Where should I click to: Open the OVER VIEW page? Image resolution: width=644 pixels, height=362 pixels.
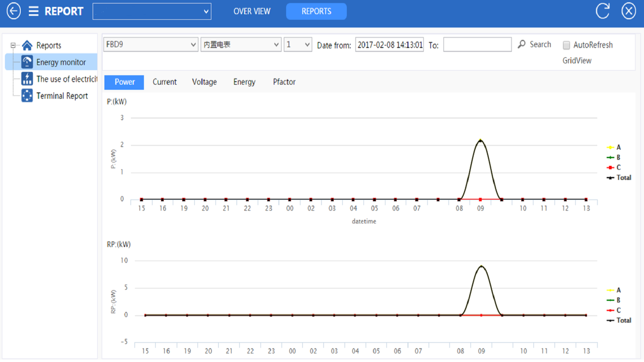tap(252, 11)
